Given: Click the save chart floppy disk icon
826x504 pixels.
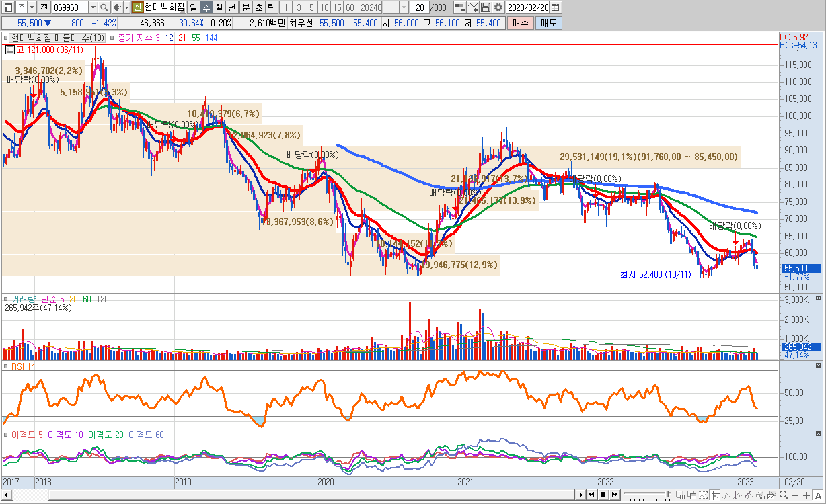Looking at the screenshot, I should tap(486, 7).
